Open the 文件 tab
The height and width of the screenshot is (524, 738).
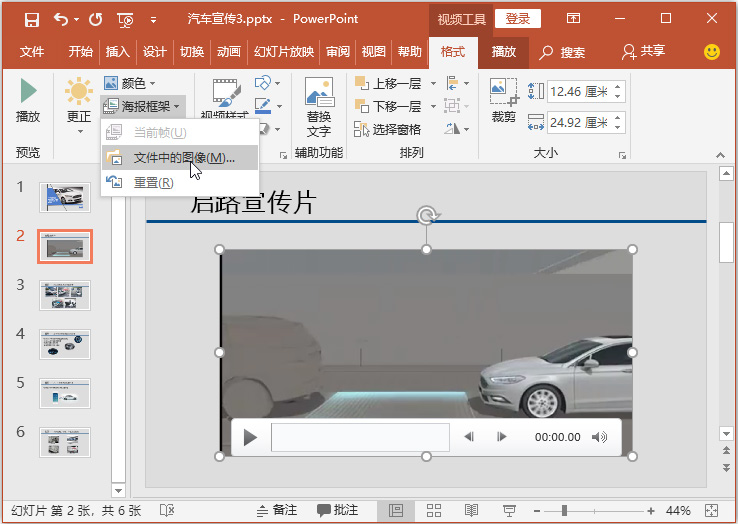32,51
